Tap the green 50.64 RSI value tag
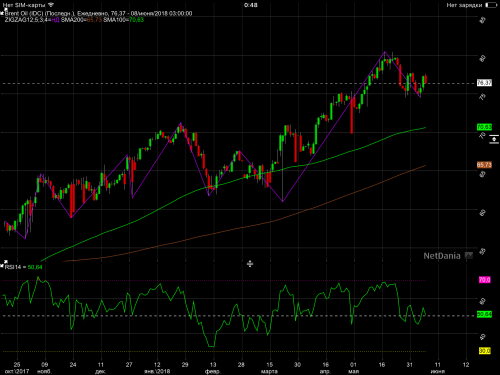Screen dimensions: 500x375 click(x=484, y=314)
